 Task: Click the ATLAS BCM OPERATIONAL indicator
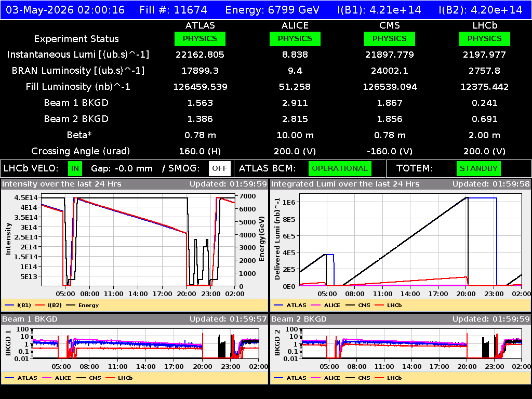(x=340, y=169)
